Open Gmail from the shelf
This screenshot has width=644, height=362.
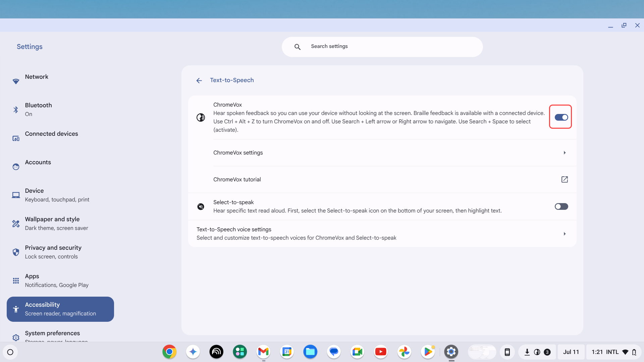[263, 352]
